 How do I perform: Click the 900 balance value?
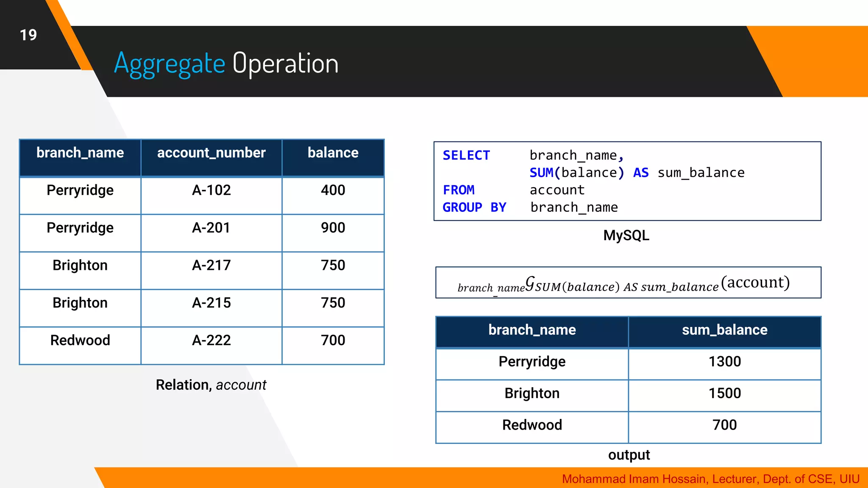[x=333, y=228]
